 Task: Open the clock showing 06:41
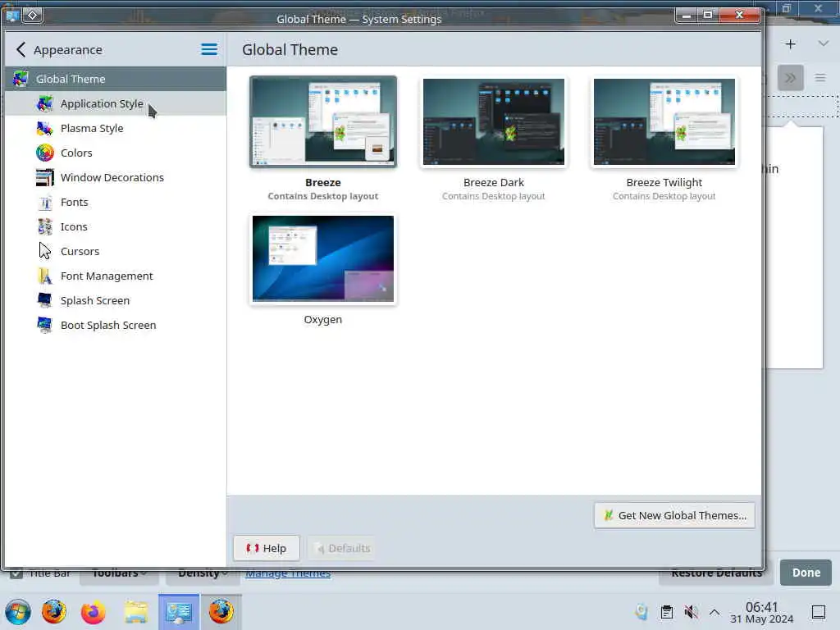(762, 612)
